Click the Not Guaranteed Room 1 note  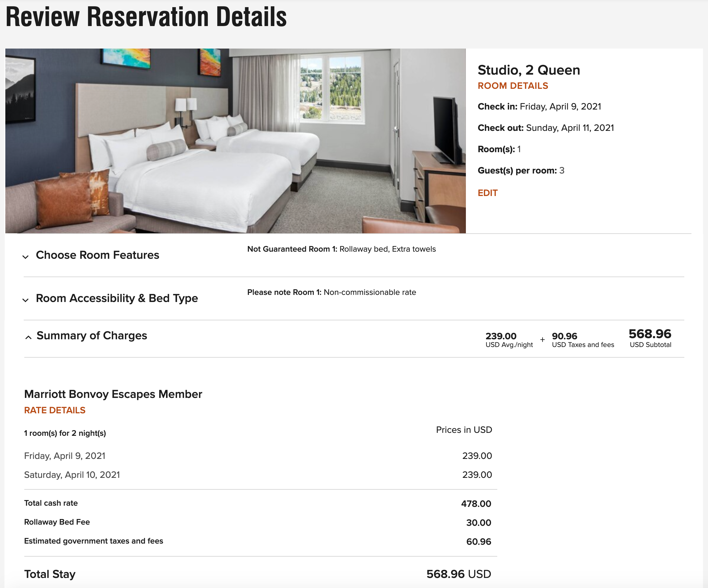pyautogui.click(x=341, y=249)
